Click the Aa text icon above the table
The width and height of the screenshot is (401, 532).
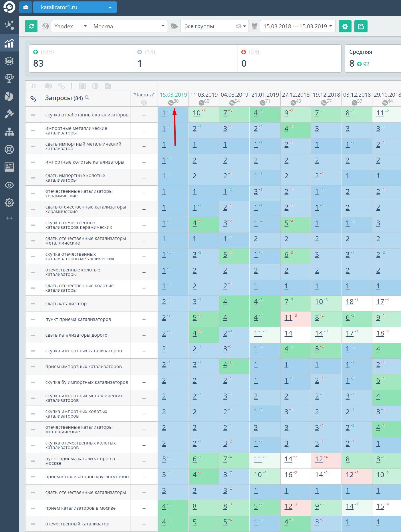[108, 86]
